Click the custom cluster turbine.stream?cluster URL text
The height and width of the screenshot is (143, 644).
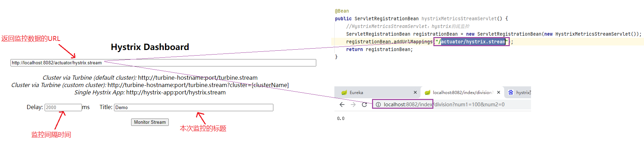198,85
